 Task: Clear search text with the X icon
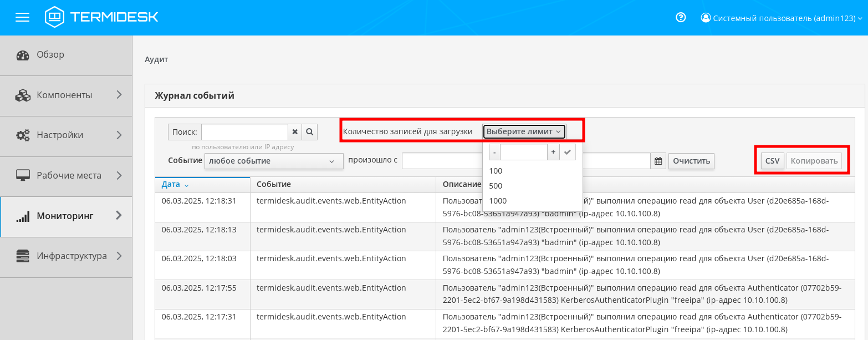click(295, 132)
